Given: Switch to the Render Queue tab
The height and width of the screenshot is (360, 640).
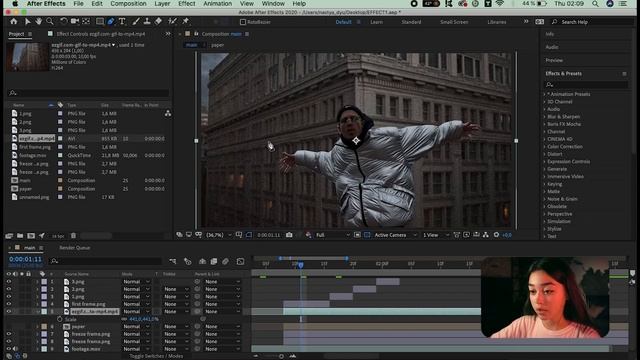Looking at the screenshot, I should pos(75,248).
